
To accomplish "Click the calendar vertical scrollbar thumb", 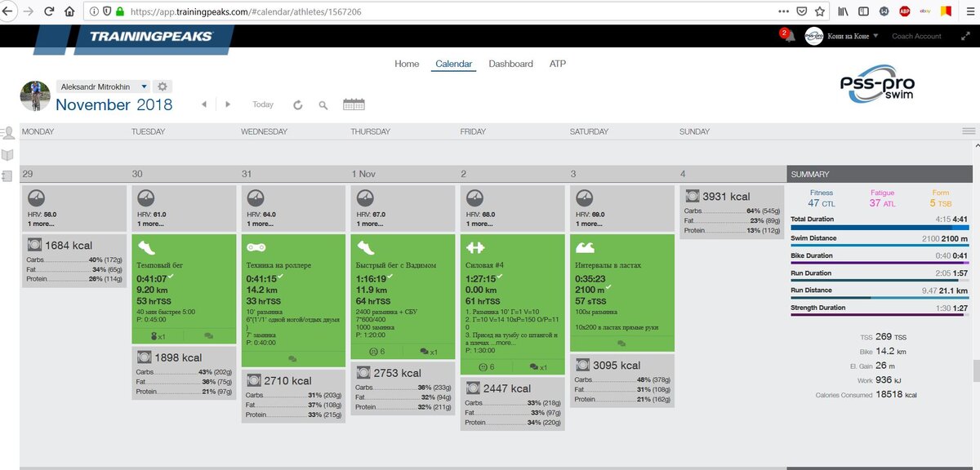I will pyautogui.click(x=976, y=370).
